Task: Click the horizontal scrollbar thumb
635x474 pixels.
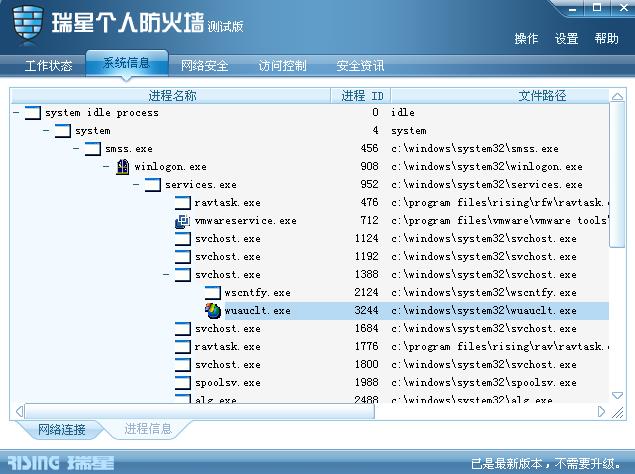Action: (200, 412)
